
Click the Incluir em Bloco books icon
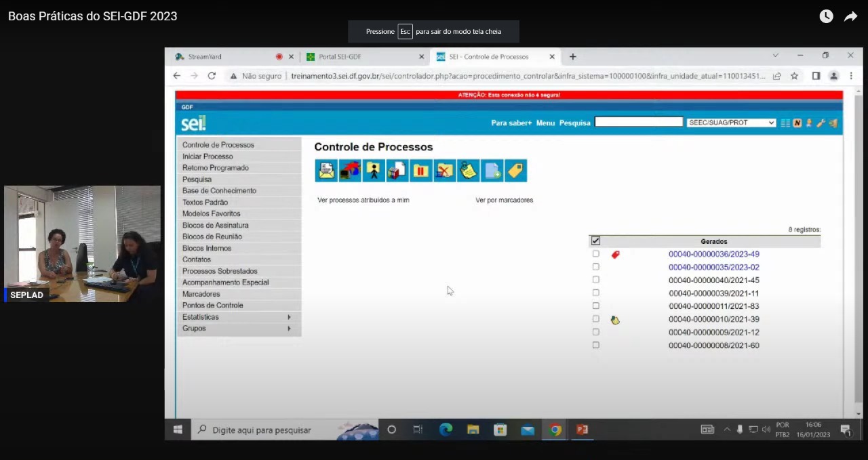pyautogui.click(x=397, y=171)
